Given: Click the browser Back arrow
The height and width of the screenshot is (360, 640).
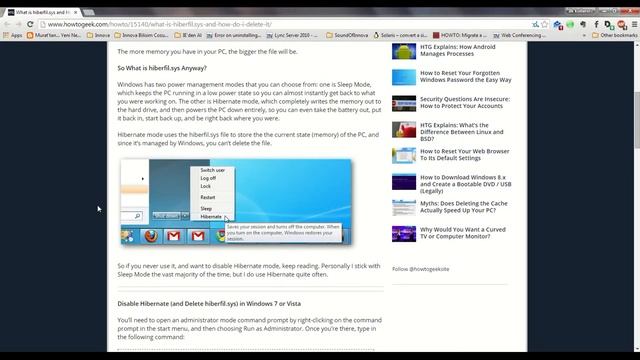Looking at the screenshot, I should click(x=7, y=24).
